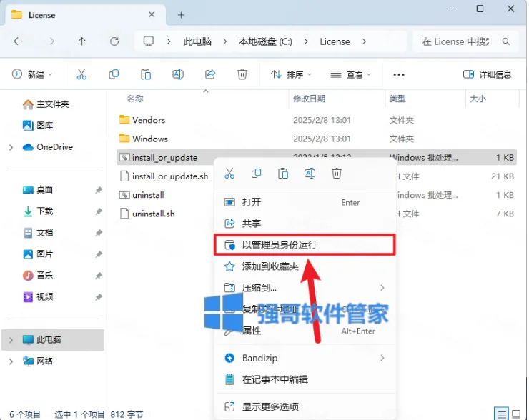
Task: Click the Cut icon in the context menu
Action: pos(229,174)
